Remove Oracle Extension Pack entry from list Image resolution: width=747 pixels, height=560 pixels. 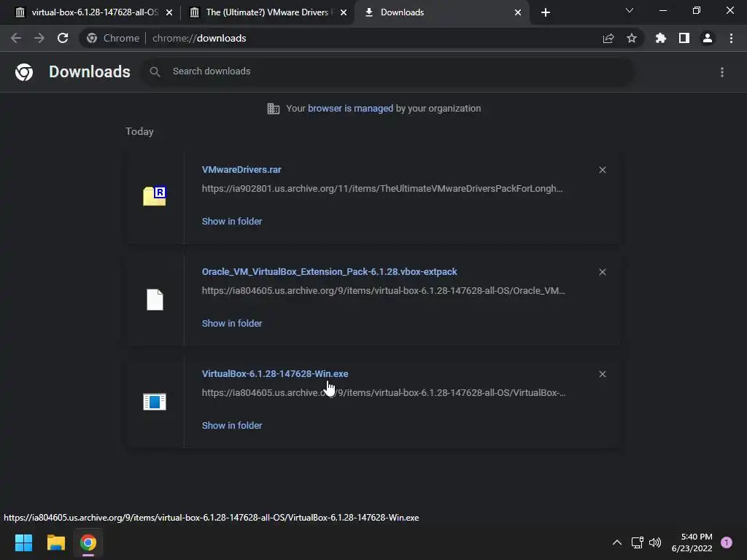pos(602,272)
